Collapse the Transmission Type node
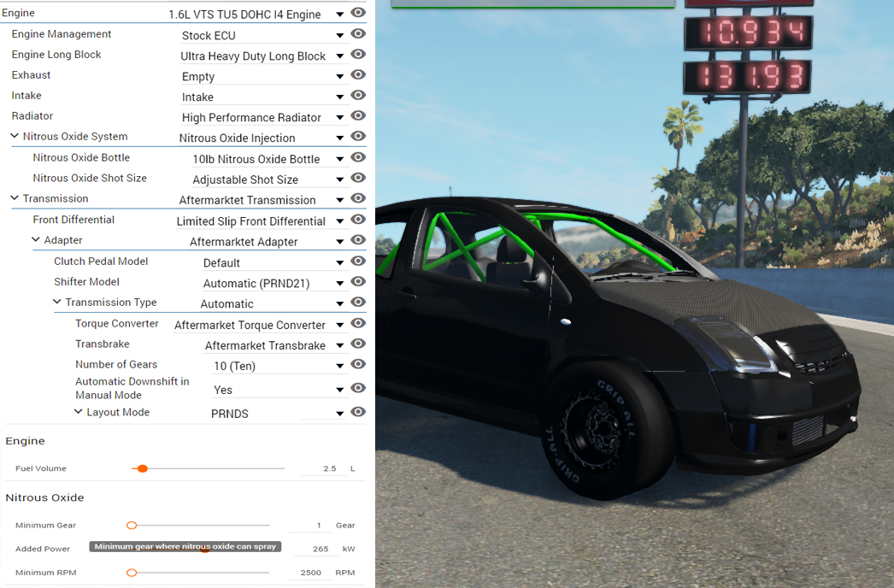 [x=57, y=302]
